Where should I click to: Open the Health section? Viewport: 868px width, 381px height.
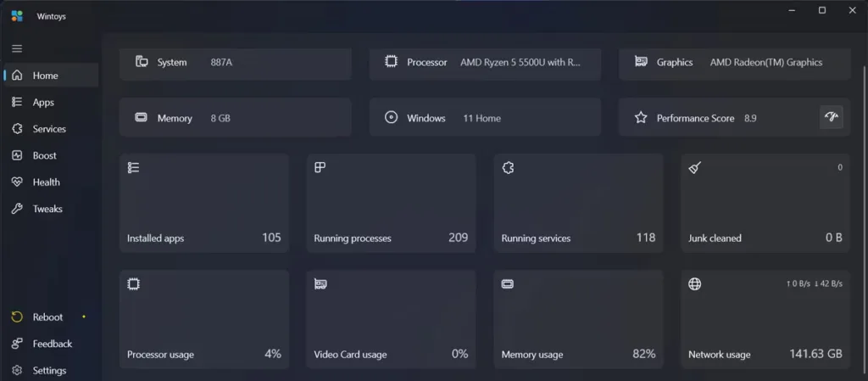coord(51,182)
